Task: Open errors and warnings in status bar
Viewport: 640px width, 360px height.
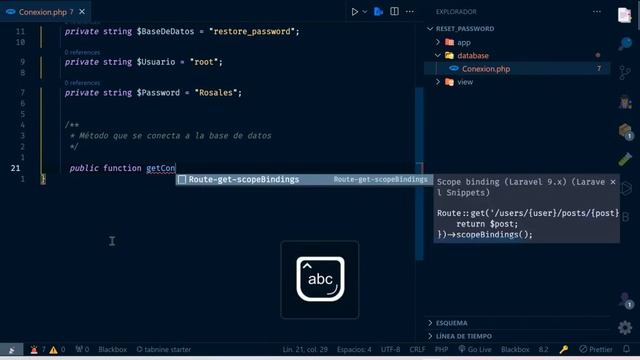Action: coord(47,349)
